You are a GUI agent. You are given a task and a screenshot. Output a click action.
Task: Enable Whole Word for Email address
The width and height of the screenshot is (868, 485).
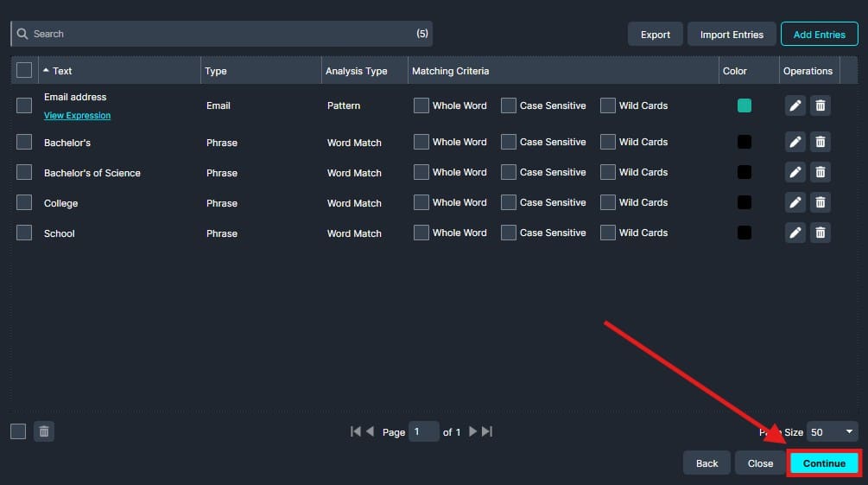click(x=421, y=105)
